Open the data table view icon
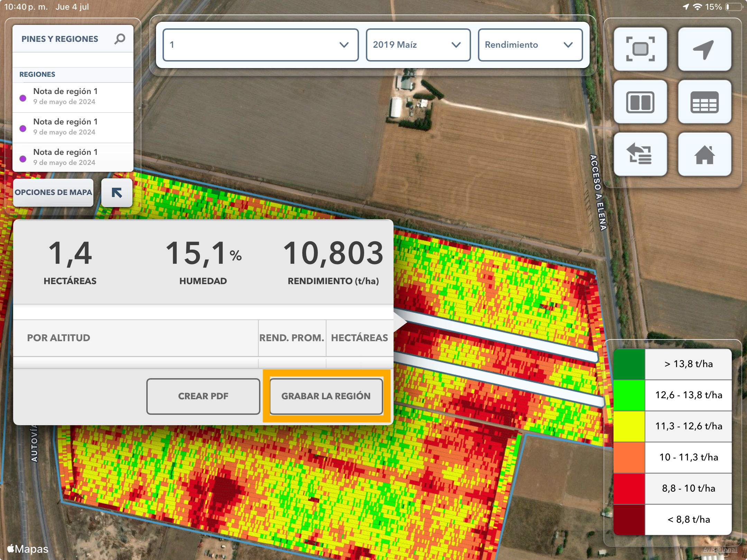 [704, 102]
